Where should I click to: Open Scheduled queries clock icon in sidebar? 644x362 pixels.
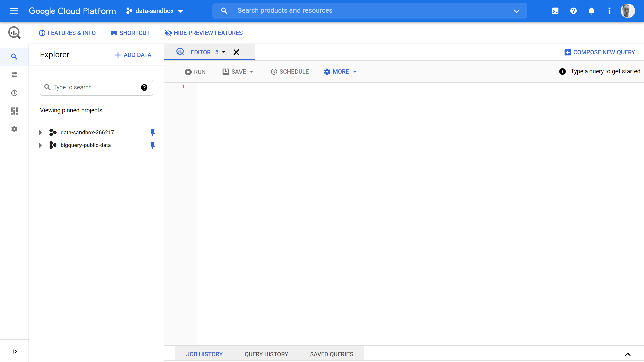click(14, 93)
